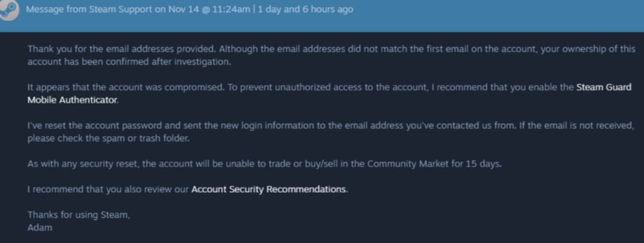644x243 pixels.
Task: Click the Mobile Authenticator link text
Action: [x=72, y=100]
